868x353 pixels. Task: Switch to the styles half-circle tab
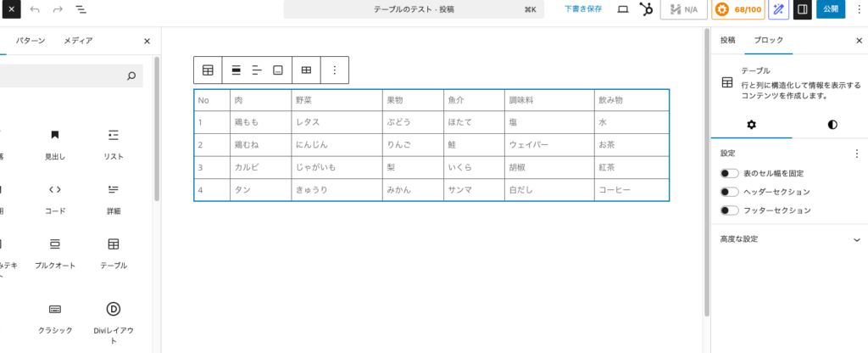(x=832, y=125)
